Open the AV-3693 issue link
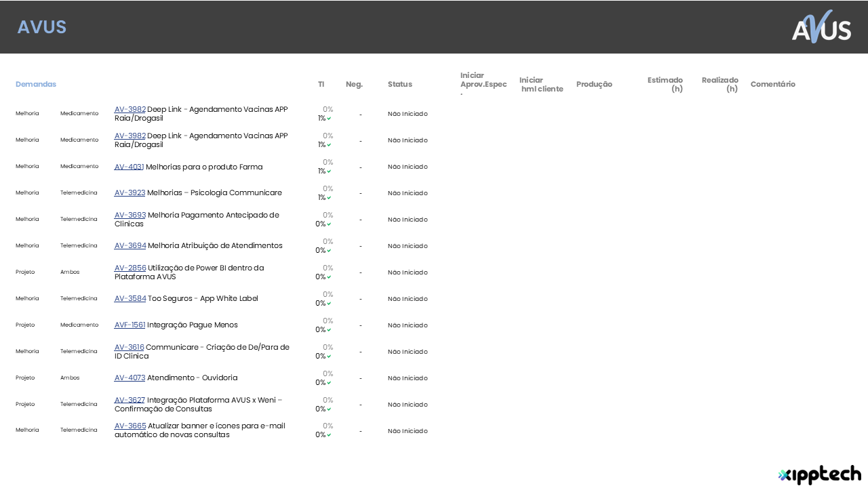 130,215
